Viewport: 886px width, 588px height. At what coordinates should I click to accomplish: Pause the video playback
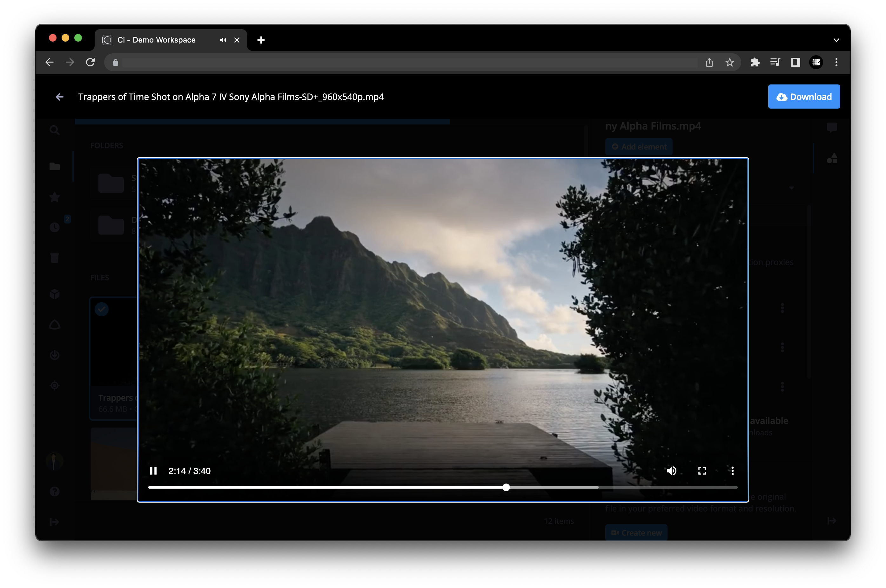pos(153,471)
